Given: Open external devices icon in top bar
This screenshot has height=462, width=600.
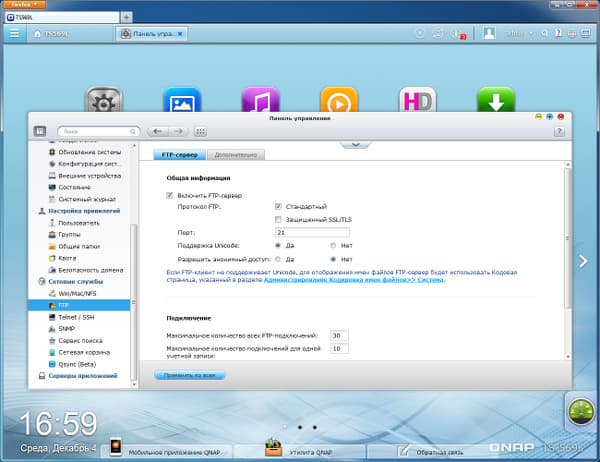Looking at the screenshot, I should 438,34.
